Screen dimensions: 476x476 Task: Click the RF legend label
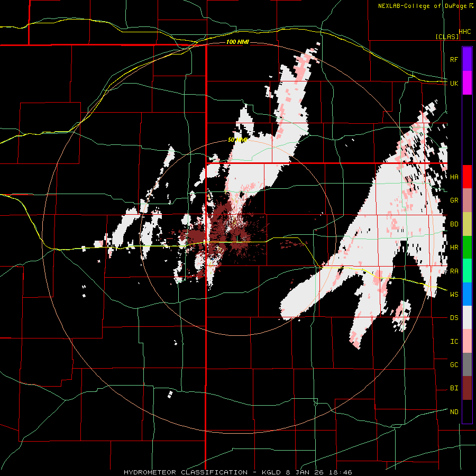[x=454, y=59]
